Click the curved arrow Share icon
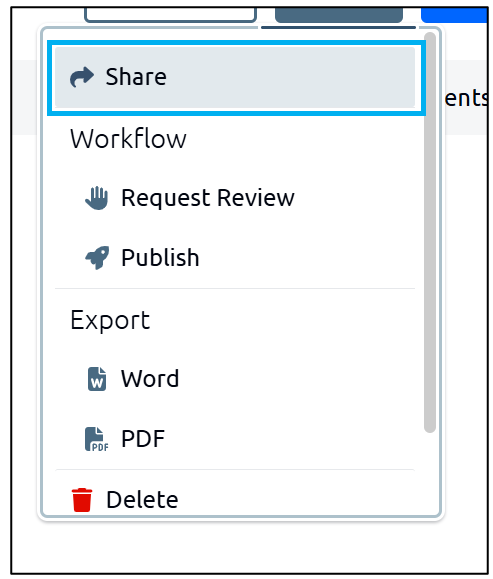 click(82, 77)
